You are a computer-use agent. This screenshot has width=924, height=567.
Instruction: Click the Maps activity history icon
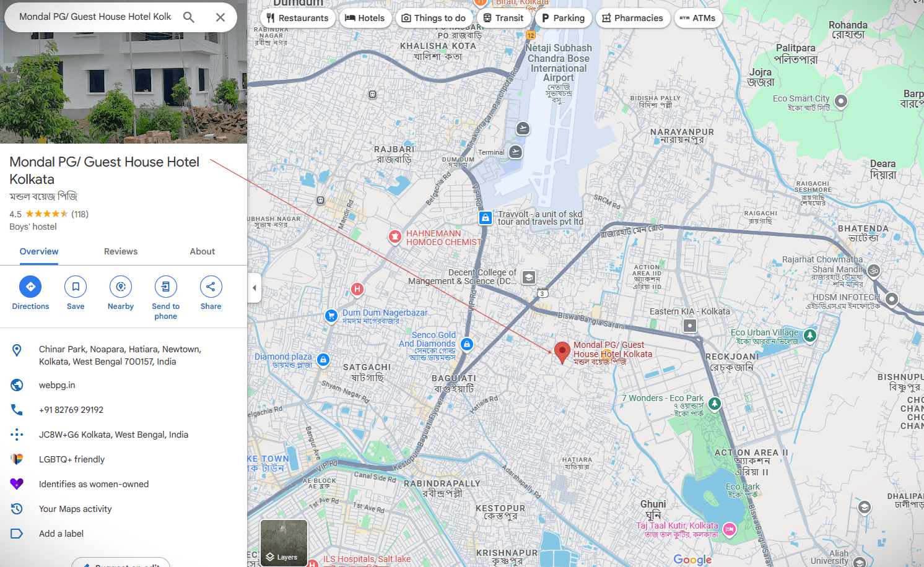pos(17,509)
